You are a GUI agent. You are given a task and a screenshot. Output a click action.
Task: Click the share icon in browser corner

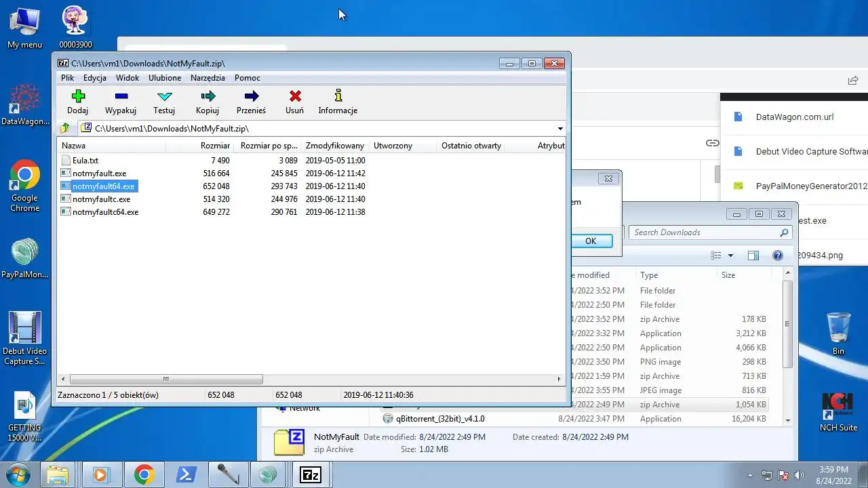point(853,80)
